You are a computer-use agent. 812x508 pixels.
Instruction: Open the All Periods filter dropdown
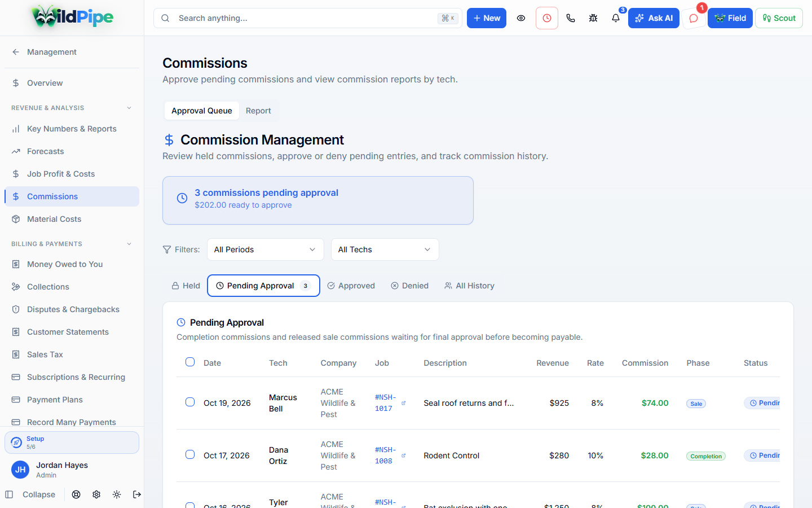pyautogui.click(x=265, y=249)
